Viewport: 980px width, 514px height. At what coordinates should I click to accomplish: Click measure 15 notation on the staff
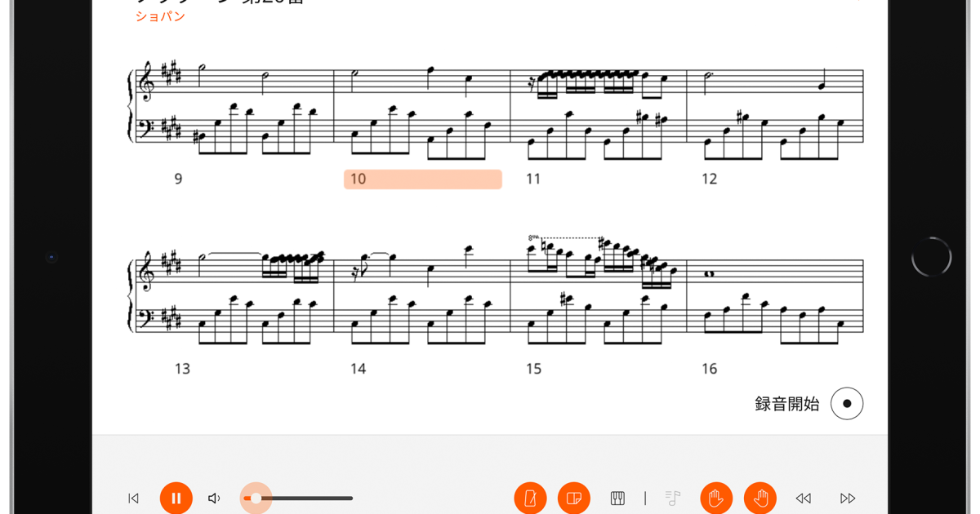(x=598, y=286)
